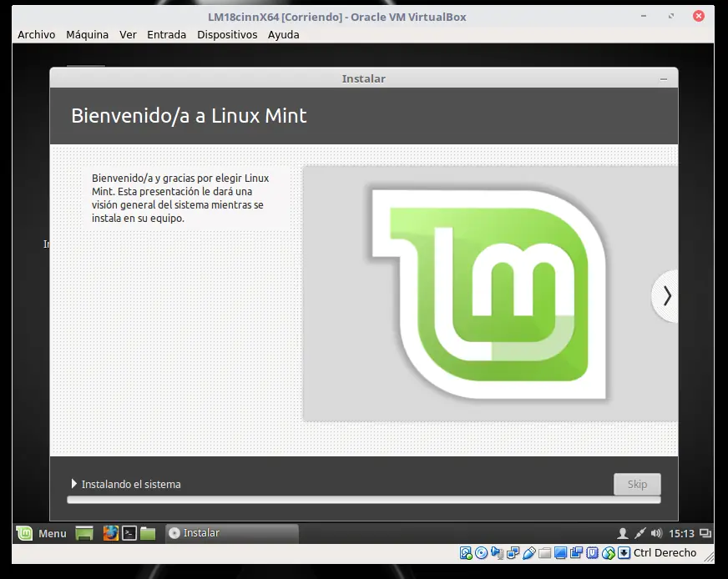The width and height of the screenshot is (728, 579).
Task: Open the Ver menu
Action: click(128, 35)
